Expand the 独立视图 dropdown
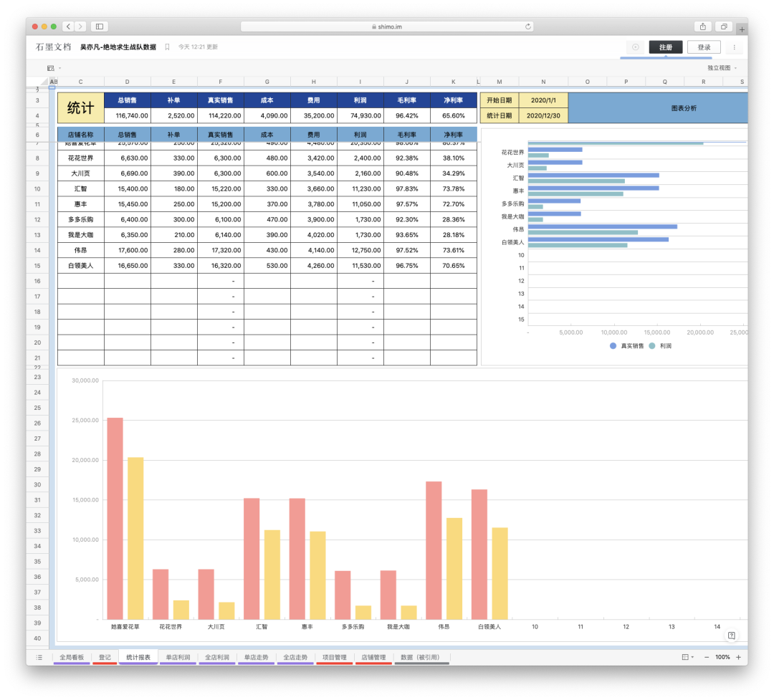The height and width of the screenshot is (700, 774). pos(722,68)
